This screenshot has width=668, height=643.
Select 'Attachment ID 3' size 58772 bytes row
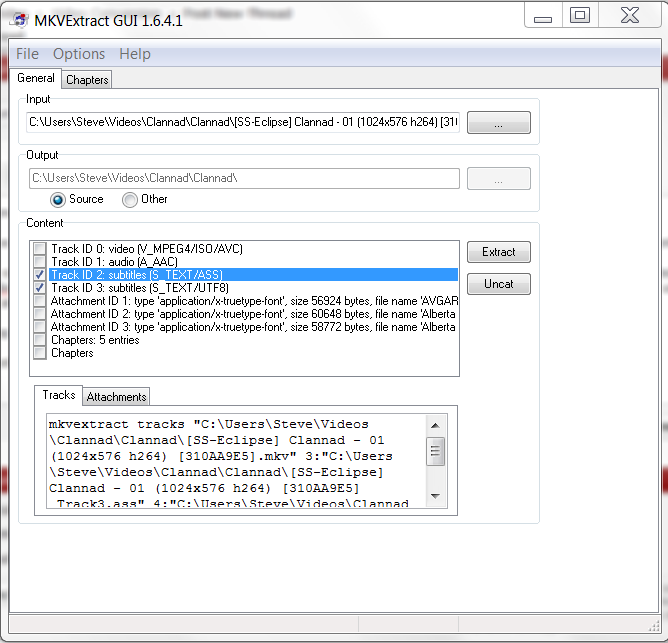(253, 327)
